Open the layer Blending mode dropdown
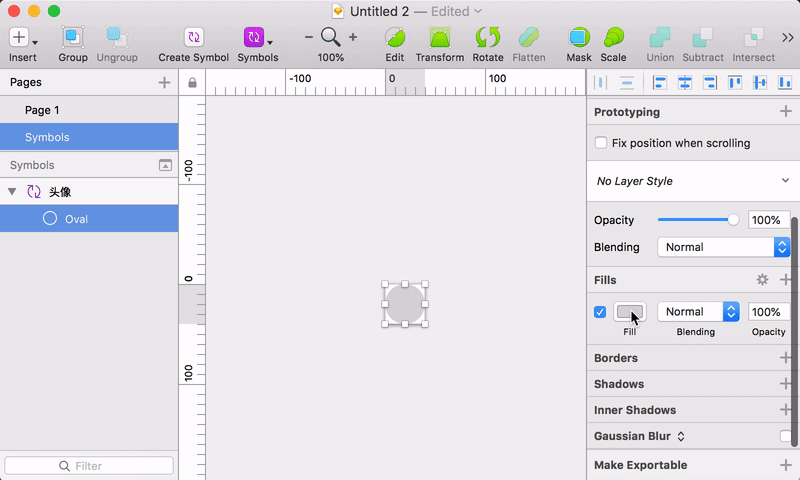The image size is (800, 480). tap(723, 247)
